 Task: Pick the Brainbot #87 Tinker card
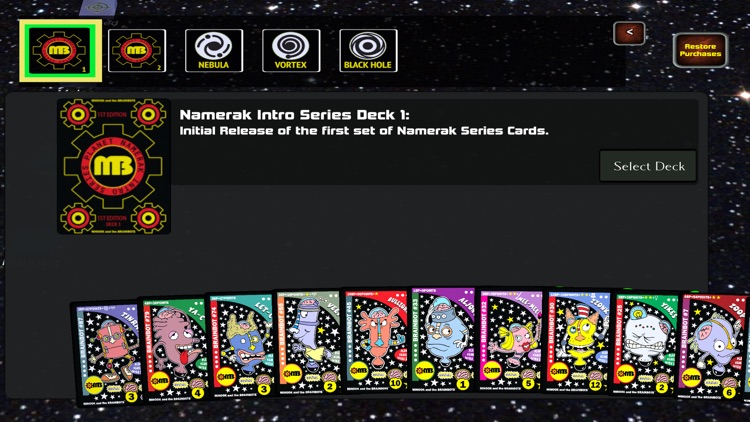[x=106, y=354]
